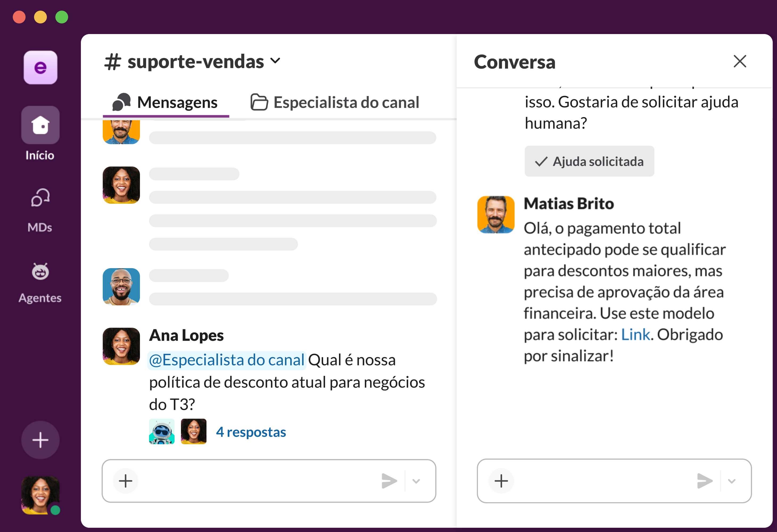Click plus attachment icon in channel composer
The width and height of the screenshot is (777, 532).
125,481
